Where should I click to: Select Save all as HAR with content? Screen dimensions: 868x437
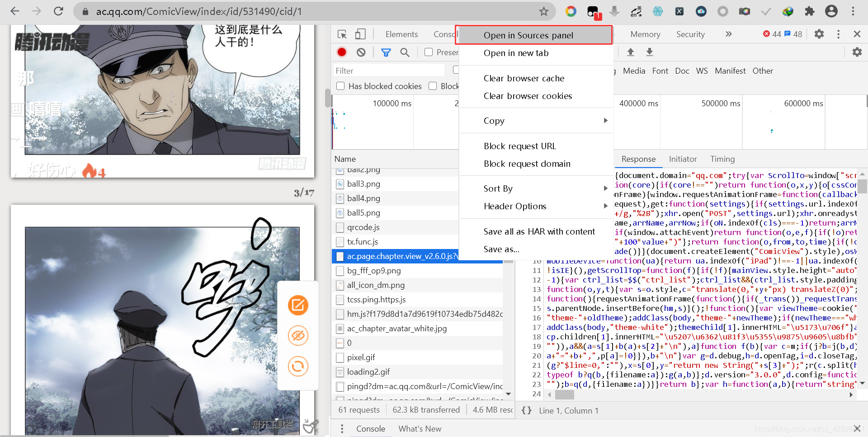click(x=536, y=231)
